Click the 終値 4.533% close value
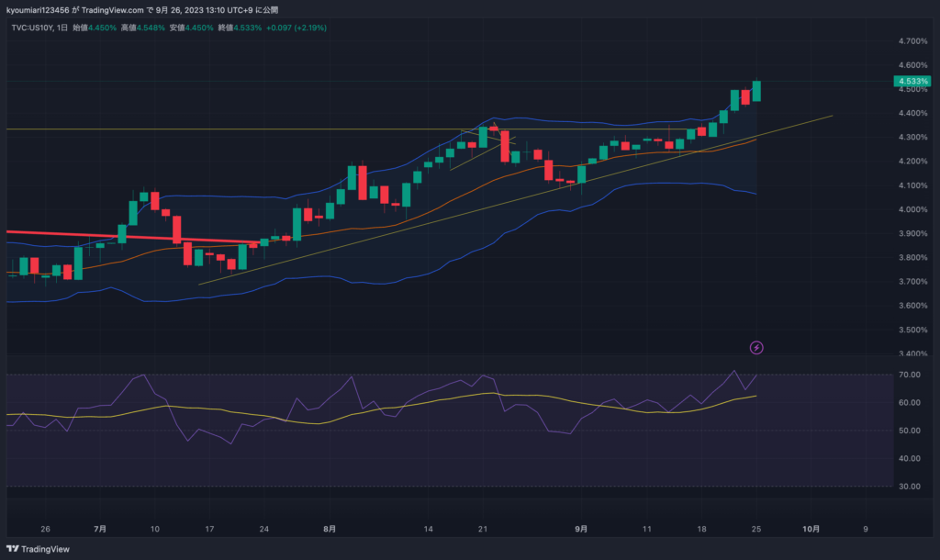 [x=240, y=28]
